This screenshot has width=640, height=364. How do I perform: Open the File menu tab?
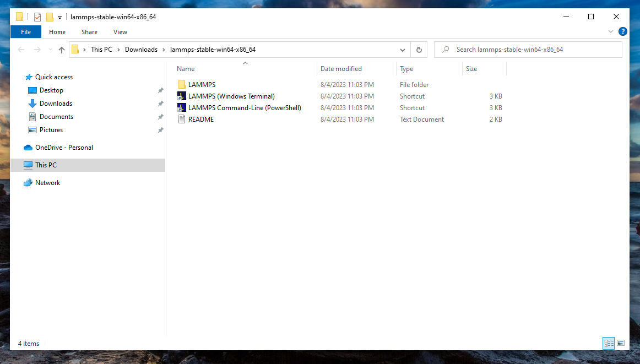26,32
